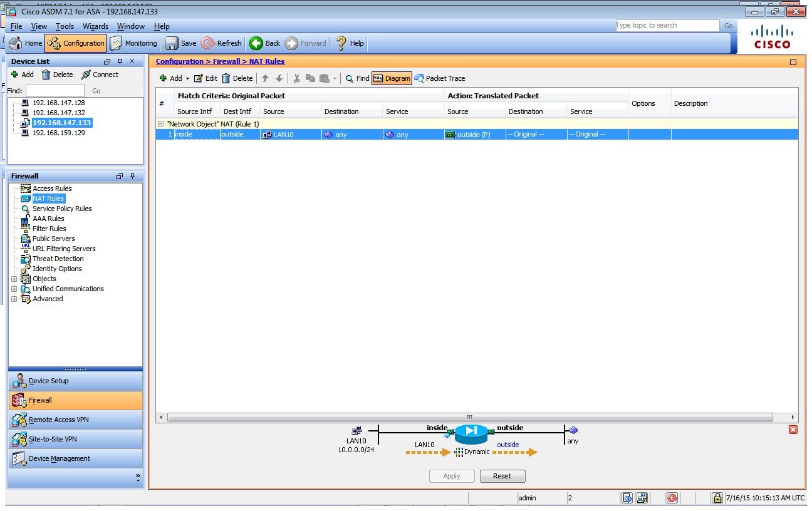The width and height of the screenshot is (812, 511).
Task: Open the File menu
Action: 16,26
